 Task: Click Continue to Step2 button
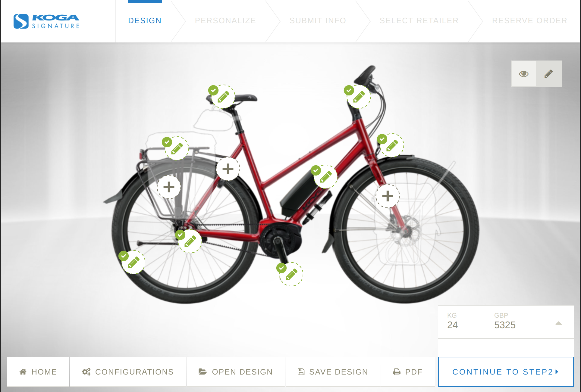[506, 372]
